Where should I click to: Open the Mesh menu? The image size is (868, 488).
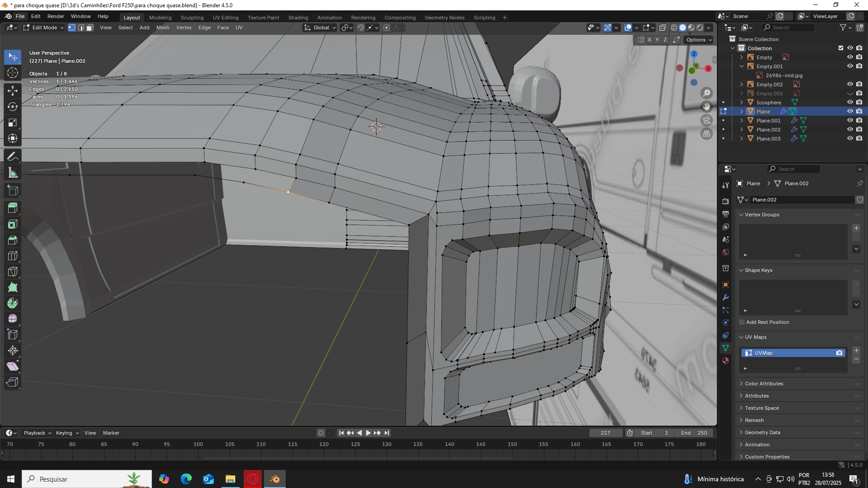tap(163, 28)
